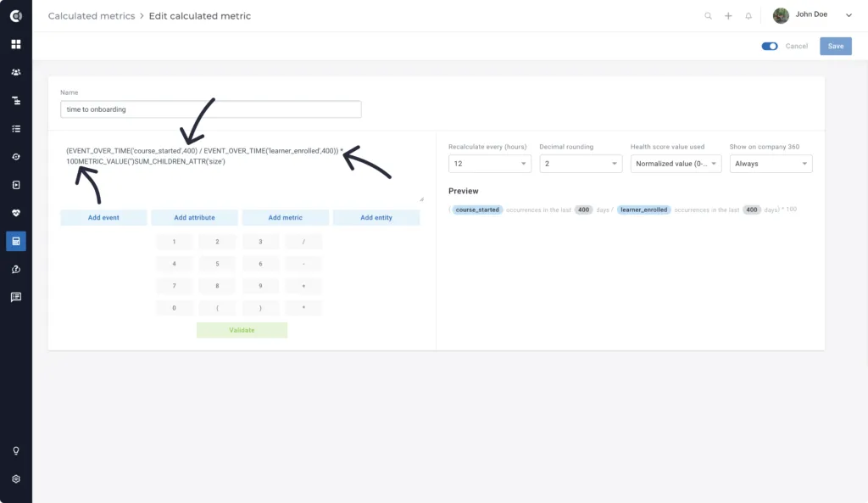868x503 pixels.
Task: Expand the John Doe user menu chevron
Action: click(x=849, y=15)
